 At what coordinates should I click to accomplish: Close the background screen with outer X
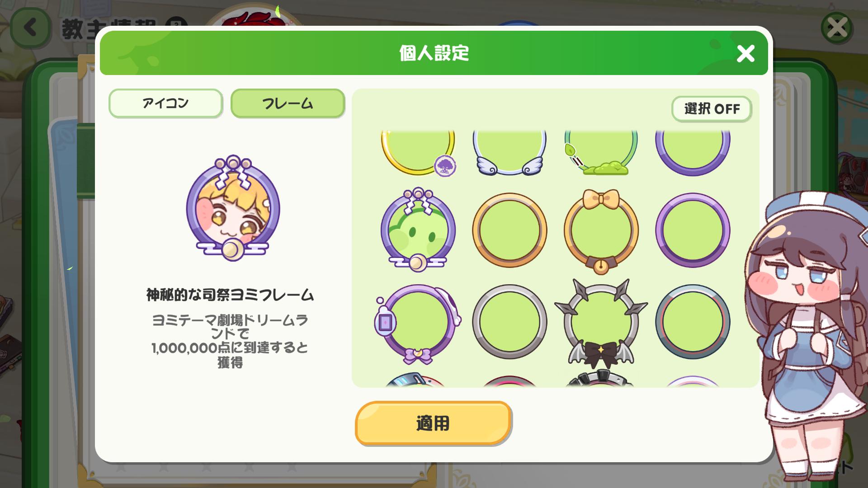click(837, 28)
